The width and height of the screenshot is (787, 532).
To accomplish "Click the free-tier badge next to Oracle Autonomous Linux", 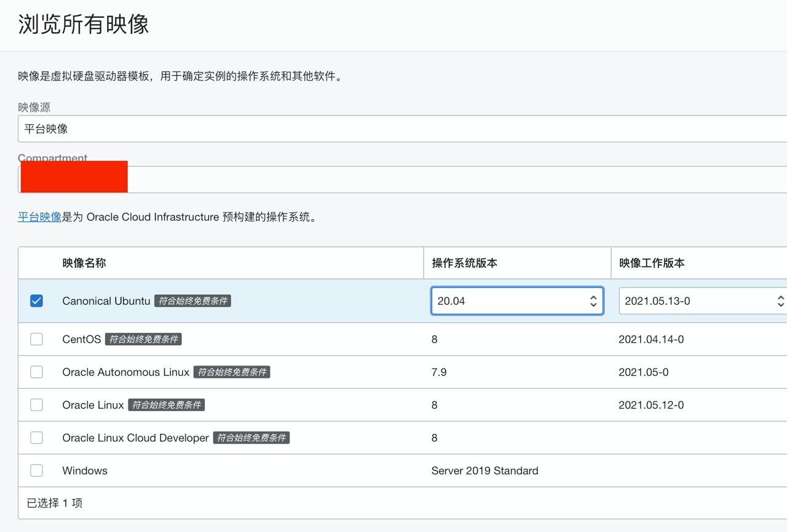I will tap(232, 372).
